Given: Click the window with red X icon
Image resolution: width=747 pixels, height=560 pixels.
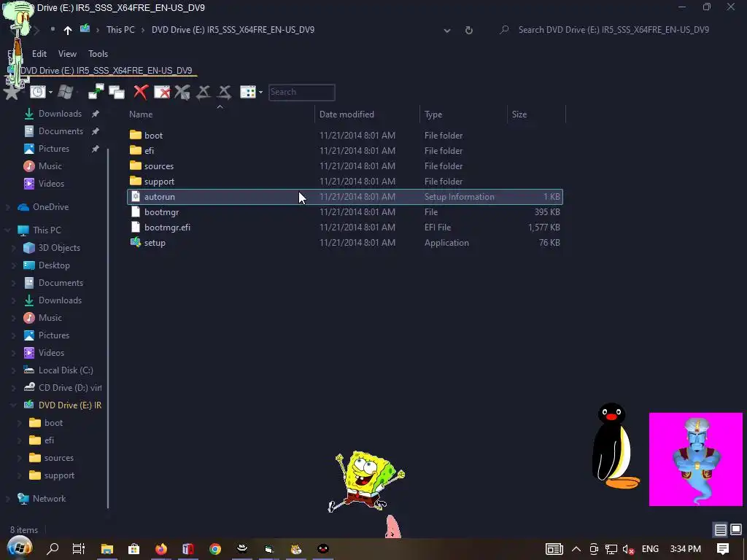Looking at the screenshot, I should (162, 92).
